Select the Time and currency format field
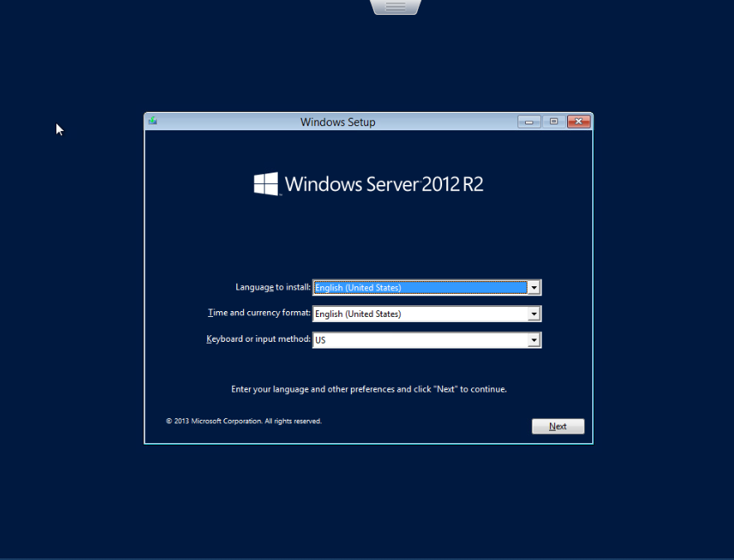The image size is (734, 560). (x=426, y=314)
